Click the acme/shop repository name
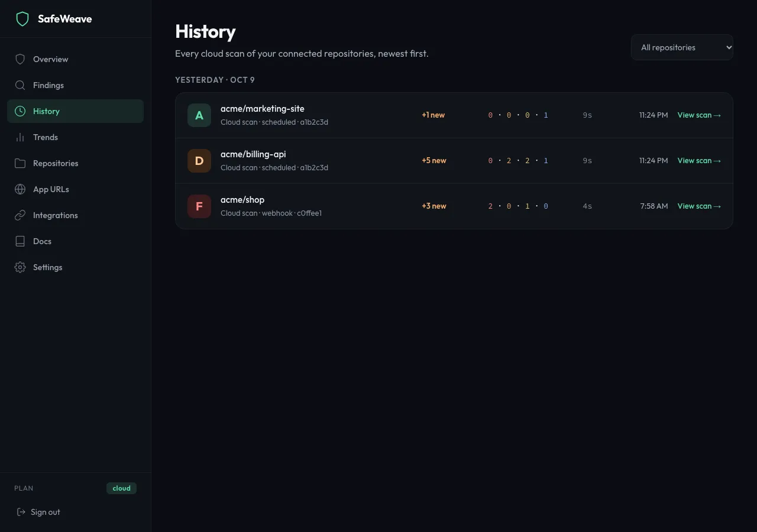757x532 pixels. [242, 200]
